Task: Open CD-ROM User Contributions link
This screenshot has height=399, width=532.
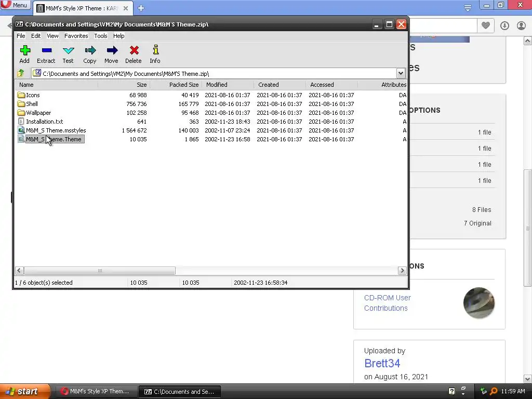Action: 388,303
